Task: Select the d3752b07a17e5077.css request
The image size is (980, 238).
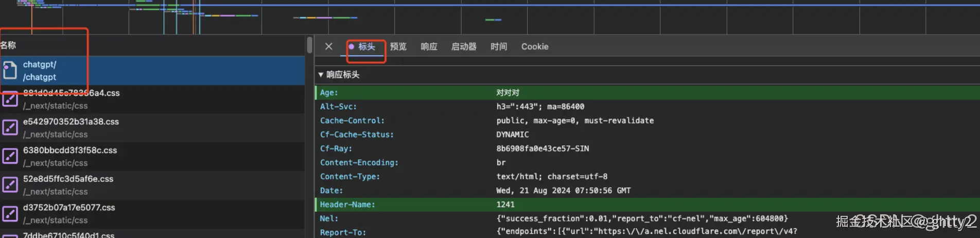Action: coord(152,214)
